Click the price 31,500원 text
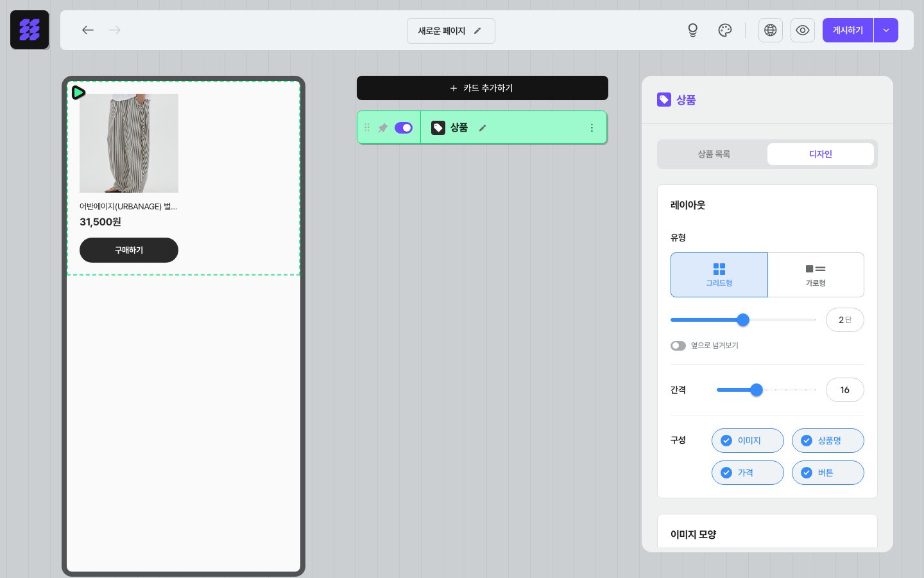 [x=100, y=222]
